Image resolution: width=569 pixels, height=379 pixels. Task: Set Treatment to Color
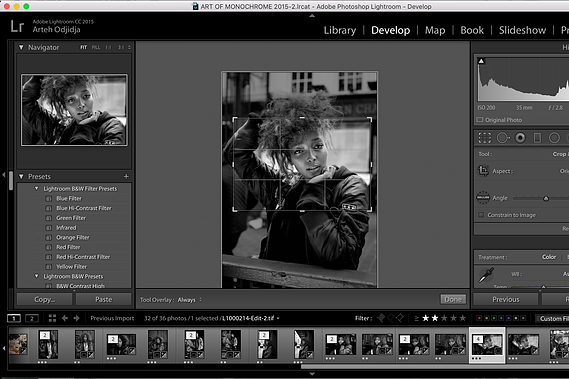549,257
